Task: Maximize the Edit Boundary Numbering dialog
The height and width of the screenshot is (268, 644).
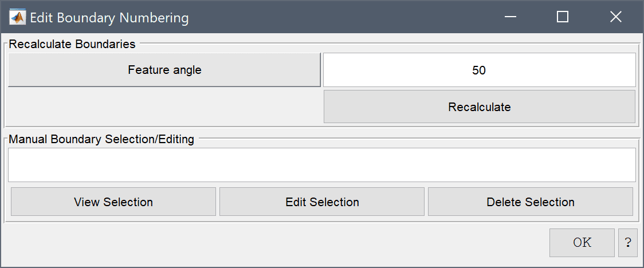Action: [x=562, y=17]
